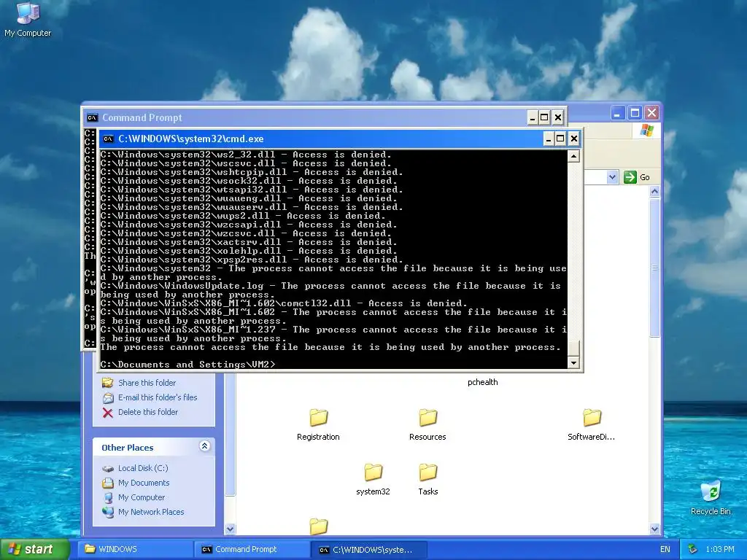Open the partly visible folder below system32
The image size is (747, 560).
point(318,526)
